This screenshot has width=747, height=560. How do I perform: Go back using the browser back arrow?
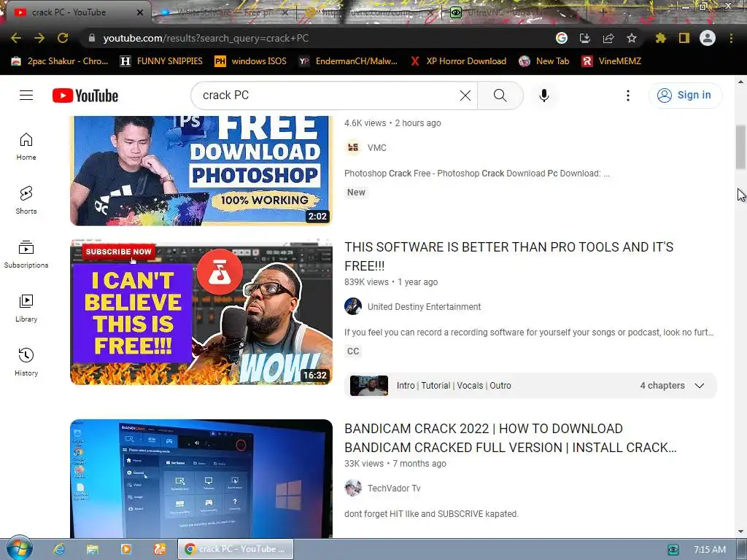point(16,38)
